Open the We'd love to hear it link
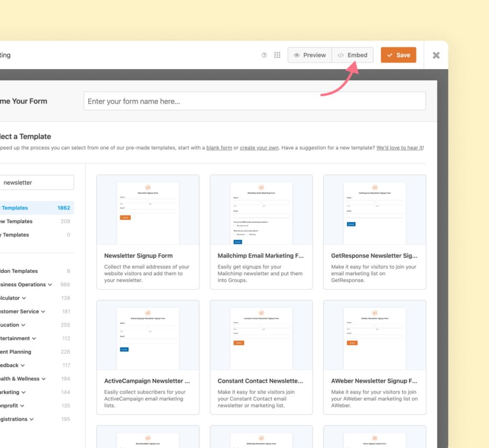Screen dimensions: 489x448 click(400, 148)
